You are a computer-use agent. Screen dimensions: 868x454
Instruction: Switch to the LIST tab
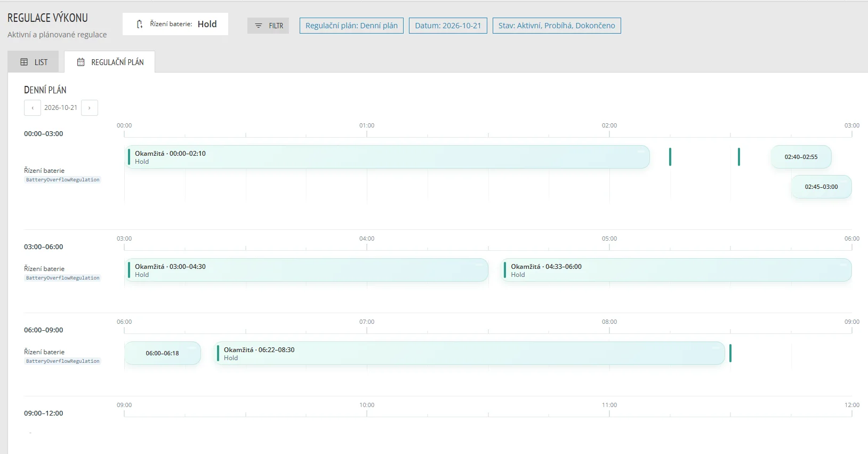pos(33,62)
